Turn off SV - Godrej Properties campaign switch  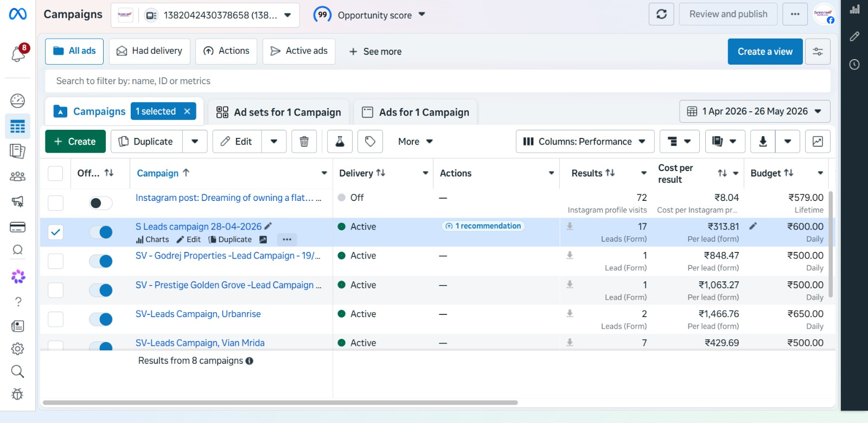click(x=101, y=261)
